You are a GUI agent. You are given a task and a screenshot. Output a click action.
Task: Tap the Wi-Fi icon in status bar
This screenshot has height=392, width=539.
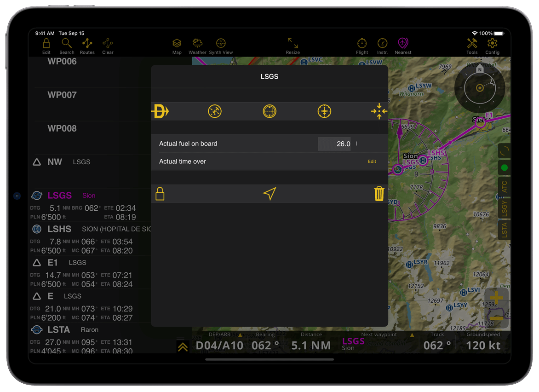(x=475, y=33)
